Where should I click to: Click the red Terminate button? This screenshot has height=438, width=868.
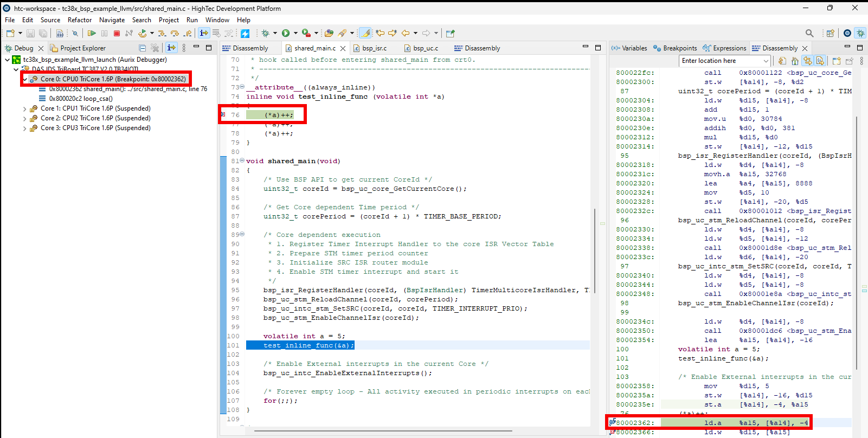117,34
